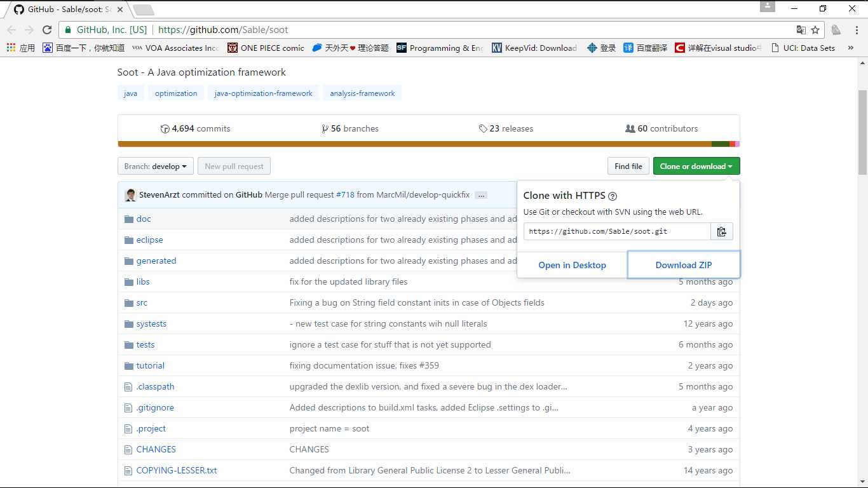Open the systests folder
This screenshot has height=488, width=868.
151,324
